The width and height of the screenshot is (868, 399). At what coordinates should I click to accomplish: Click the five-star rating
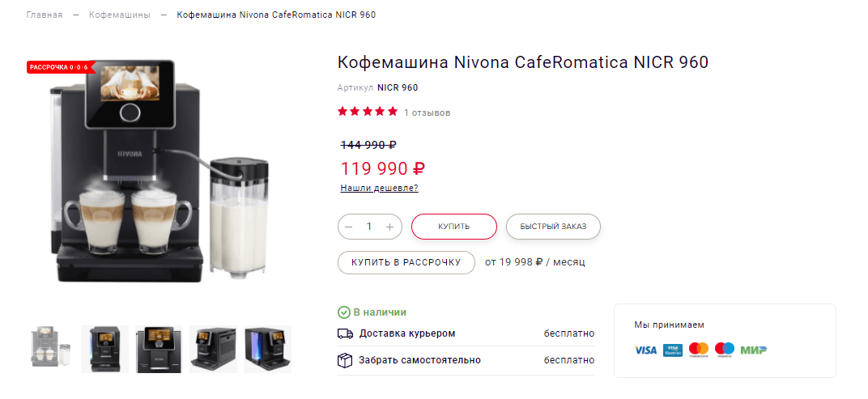(368, 112)
